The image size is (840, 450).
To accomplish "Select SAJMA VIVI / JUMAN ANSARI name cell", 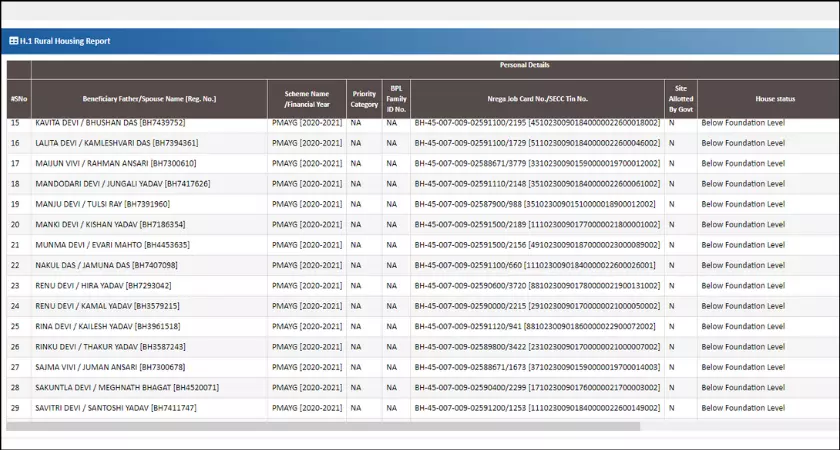I will (110, 367).
